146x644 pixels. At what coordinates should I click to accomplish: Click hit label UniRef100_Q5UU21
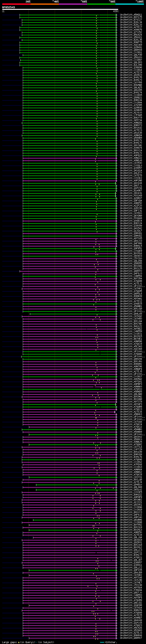point(131,37)
